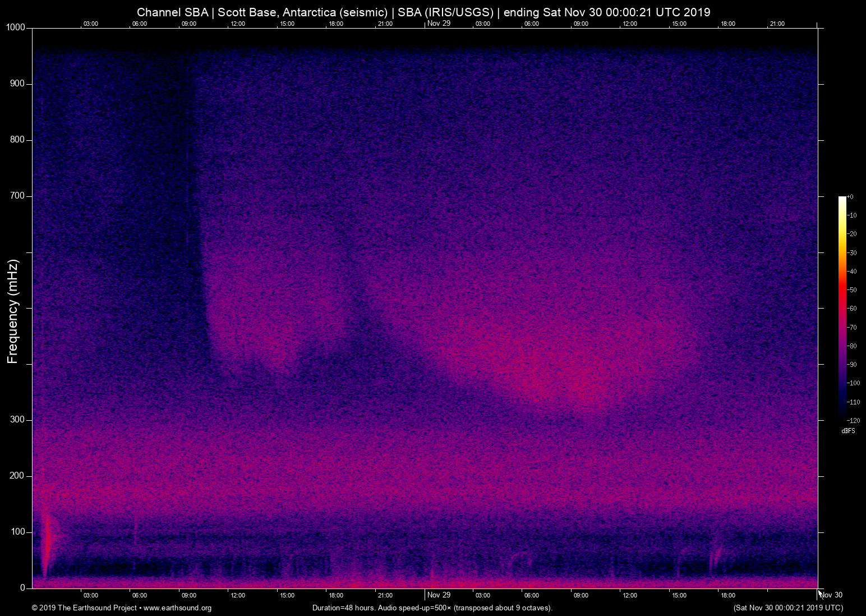
Task: Click the "Duration=48 hours. Audio speed-up=500×" caption
Action: tap(381, 608)
